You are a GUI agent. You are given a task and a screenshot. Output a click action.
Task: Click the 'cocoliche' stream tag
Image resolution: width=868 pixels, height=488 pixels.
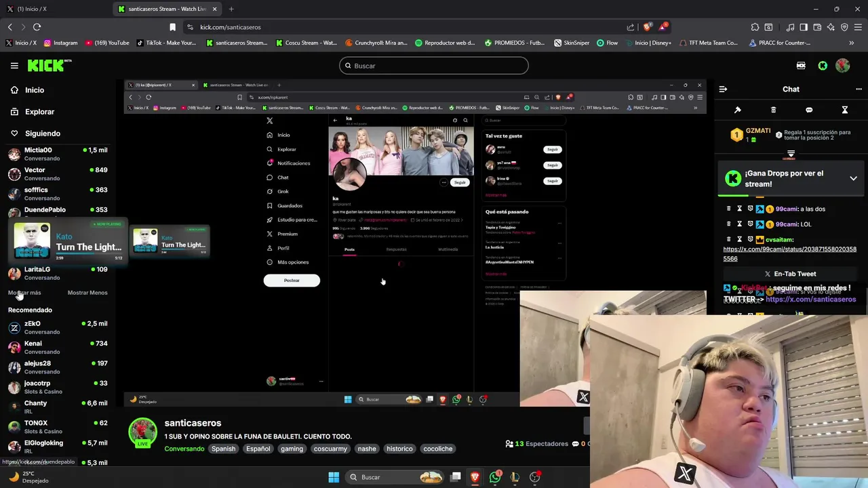tap(438, 449)
